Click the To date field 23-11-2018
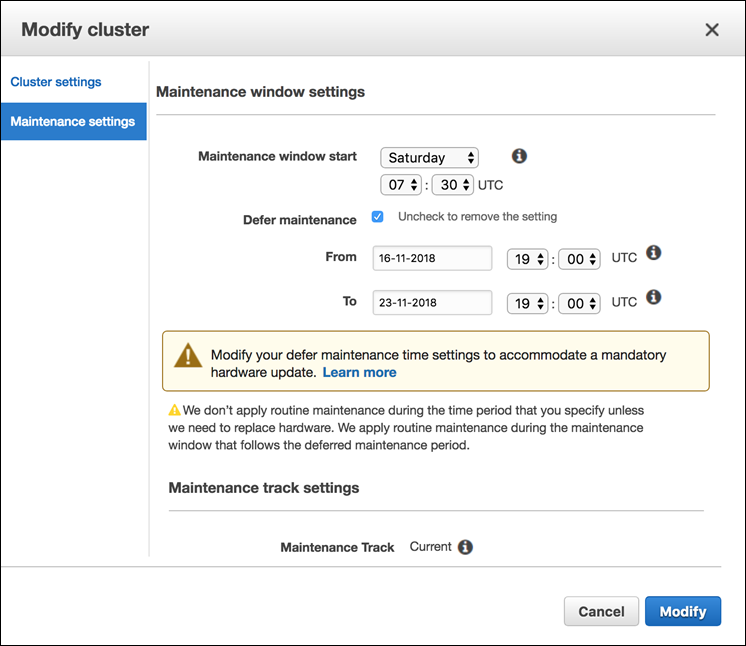746x646 pixels. [432, 302]
